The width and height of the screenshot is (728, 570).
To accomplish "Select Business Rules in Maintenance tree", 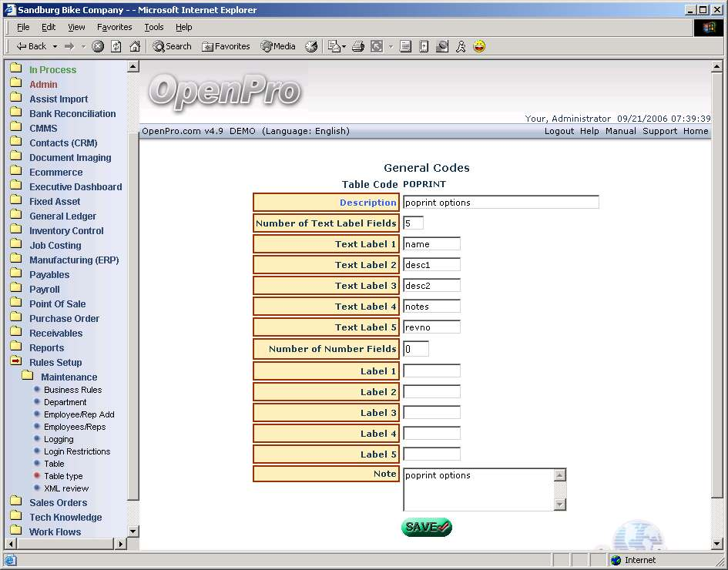I will (x=72, y=390).
